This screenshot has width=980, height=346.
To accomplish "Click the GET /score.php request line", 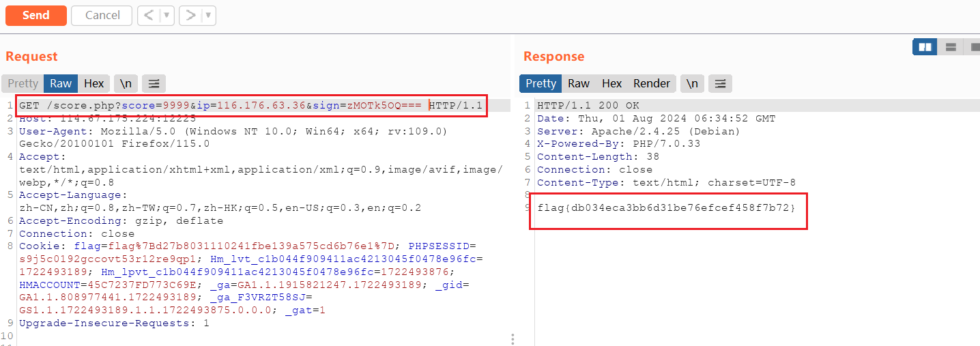I will point(250,105).
